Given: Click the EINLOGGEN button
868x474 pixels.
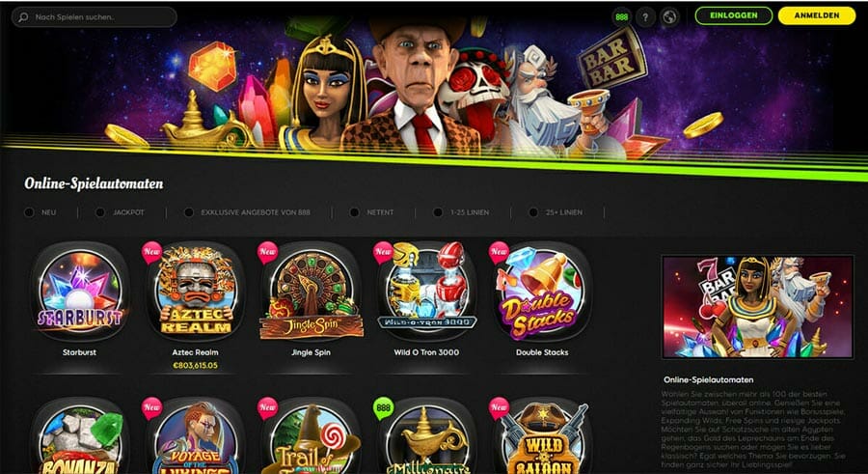Looking at the screenshot, I should pyautogui.click(x=734, y=15).
